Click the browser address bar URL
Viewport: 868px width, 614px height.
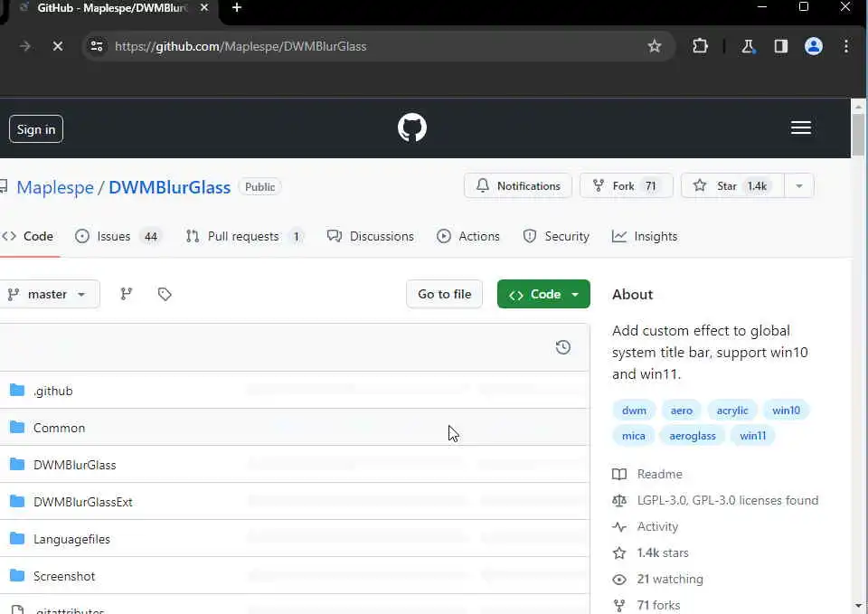pyautogui.click(x=241, y=46)
